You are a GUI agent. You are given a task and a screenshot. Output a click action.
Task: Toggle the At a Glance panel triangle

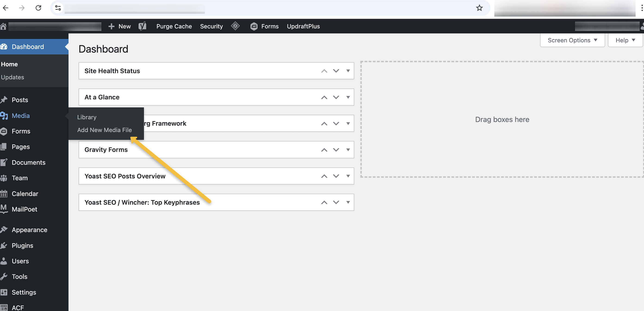(x=348, y=97)
